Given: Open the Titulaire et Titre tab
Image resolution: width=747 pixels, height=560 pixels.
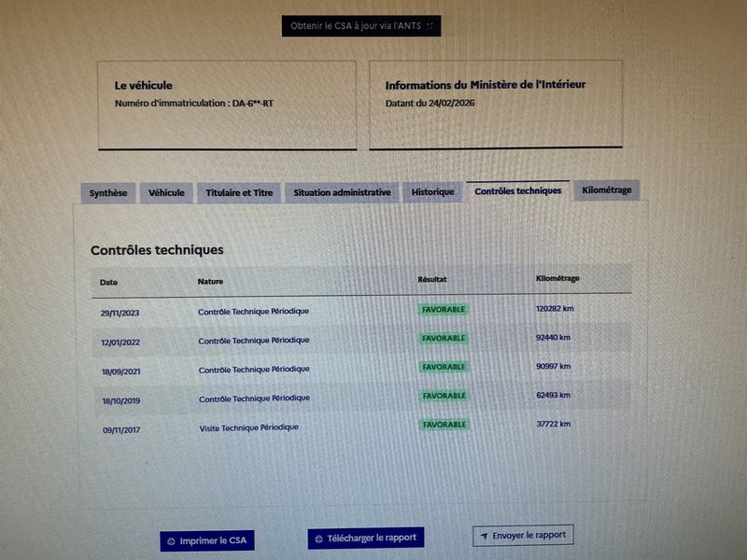Looking at the screenshot, I should [239, 193].
